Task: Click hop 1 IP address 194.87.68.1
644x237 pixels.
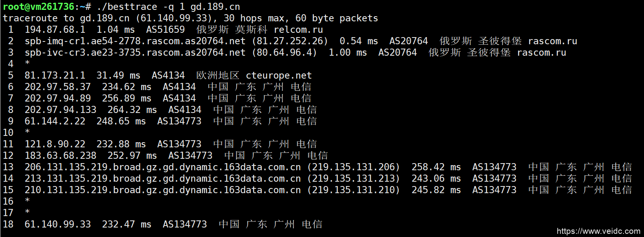Action: click(x=55, y=30)
